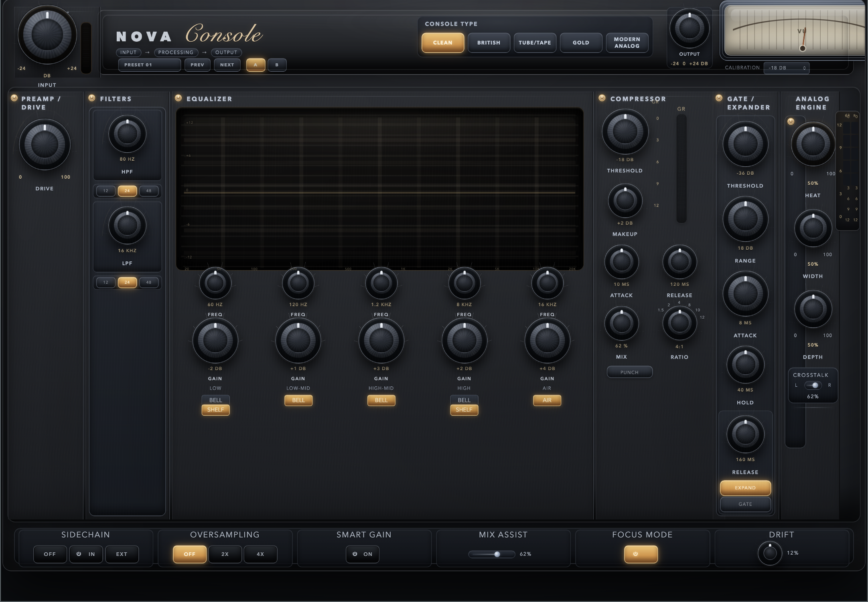
Task: Set oversampling to 4X
Action: (x=260, y=554)
